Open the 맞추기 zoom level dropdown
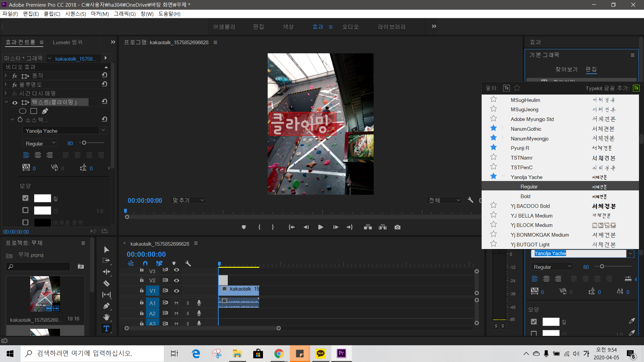 (x=188, y=200)
